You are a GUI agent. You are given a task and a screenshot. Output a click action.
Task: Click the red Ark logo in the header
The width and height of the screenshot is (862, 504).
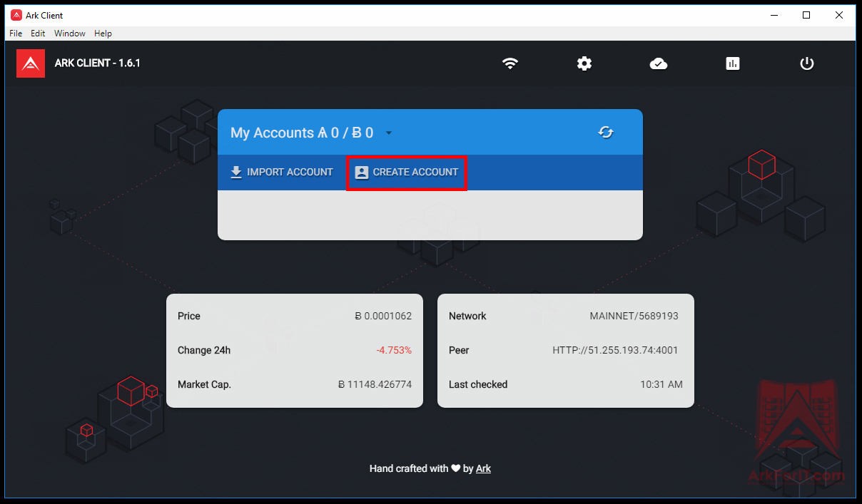pos(31,63)
